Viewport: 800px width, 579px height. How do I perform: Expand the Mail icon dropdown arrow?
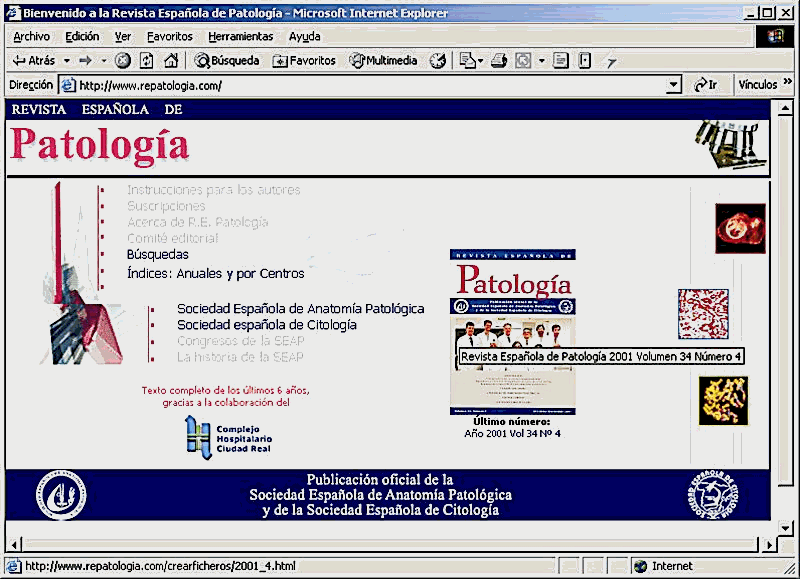coord(481,61)
